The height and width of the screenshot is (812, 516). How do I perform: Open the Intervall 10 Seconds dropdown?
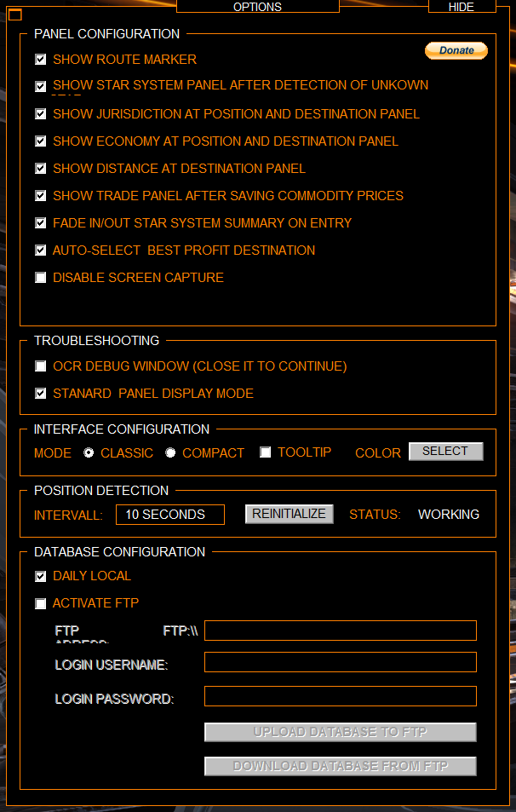170,515
